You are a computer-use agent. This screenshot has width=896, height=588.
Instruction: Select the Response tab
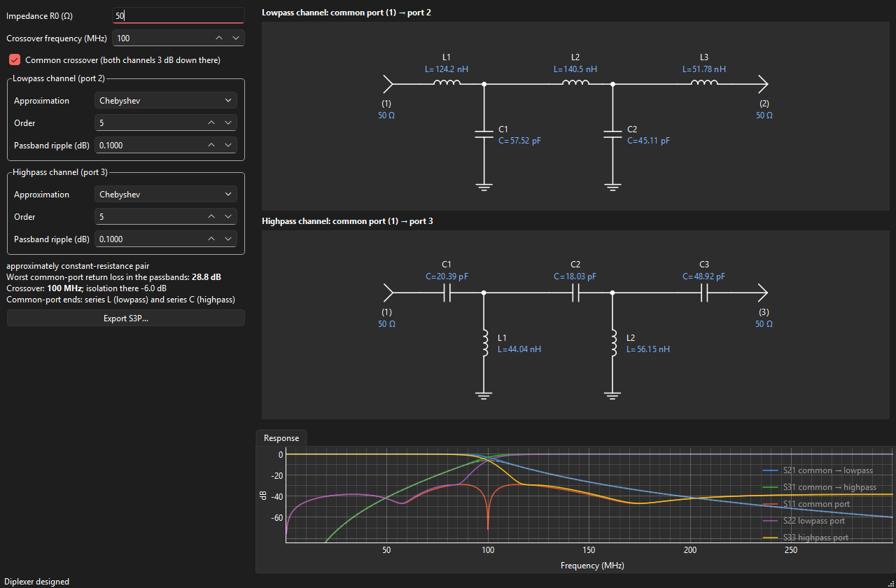coord(281,438)
